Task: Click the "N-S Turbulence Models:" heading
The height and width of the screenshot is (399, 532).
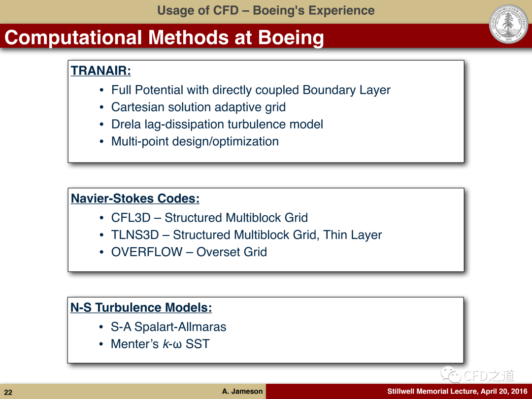Action: coord(141,308)
